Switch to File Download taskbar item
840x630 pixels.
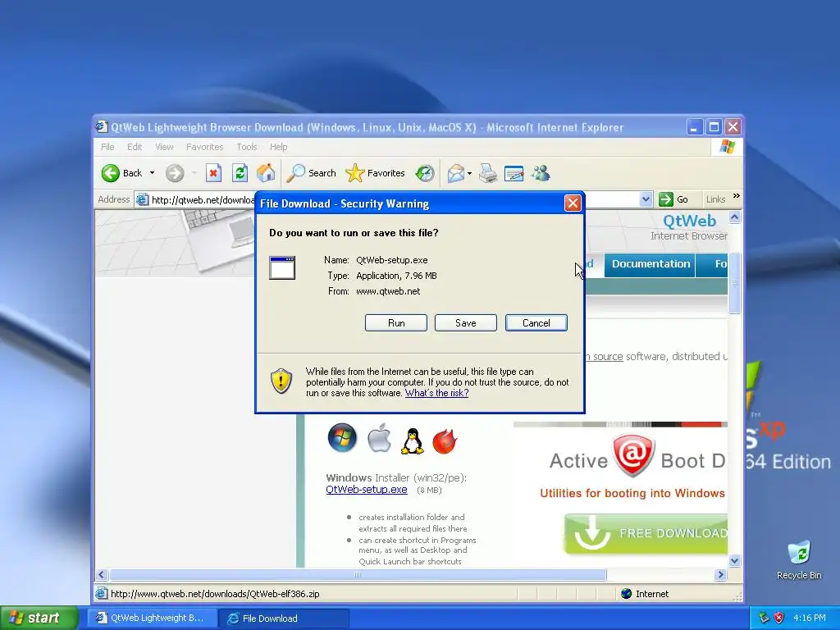[x=284, y=618]
